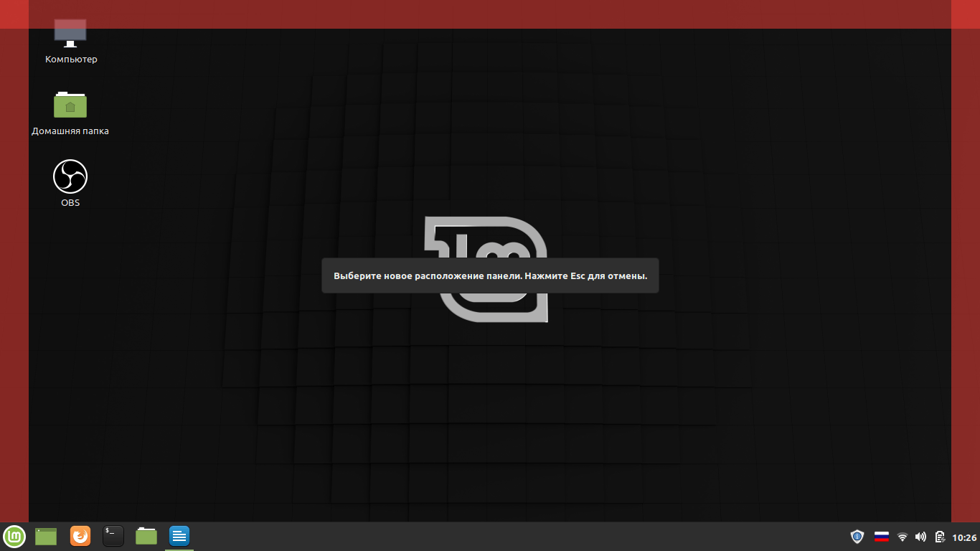The height and width of the screenshot is (551, 980).
Task: Launch Firefox from the panel
Action: (x=80, y=536)
